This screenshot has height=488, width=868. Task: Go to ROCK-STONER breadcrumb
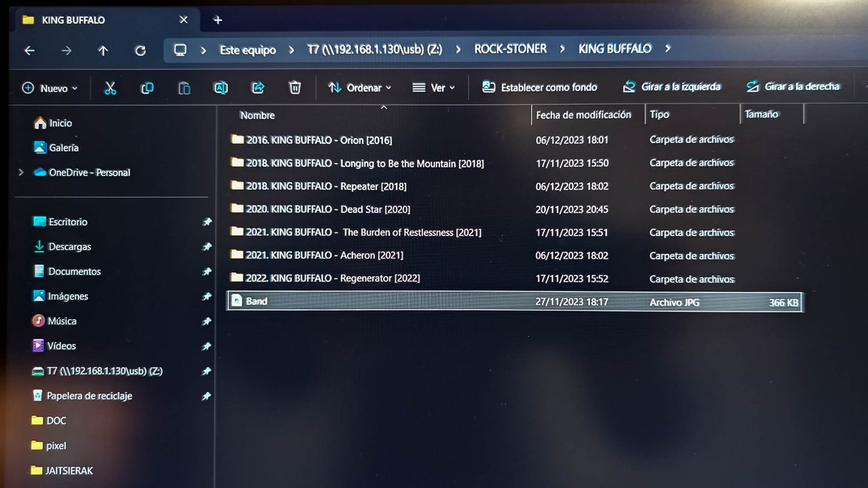[510, 49]
